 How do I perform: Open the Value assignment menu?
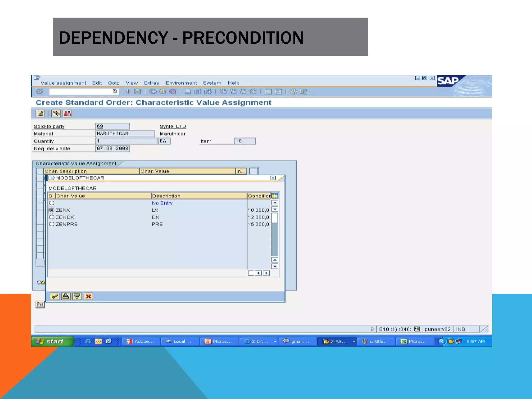coord(63,83)
